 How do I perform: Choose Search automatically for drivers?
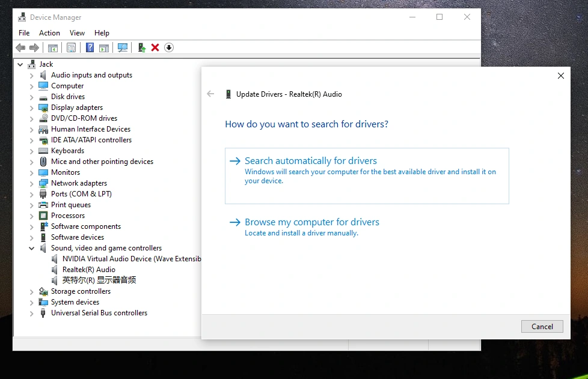tap(367, 176)
